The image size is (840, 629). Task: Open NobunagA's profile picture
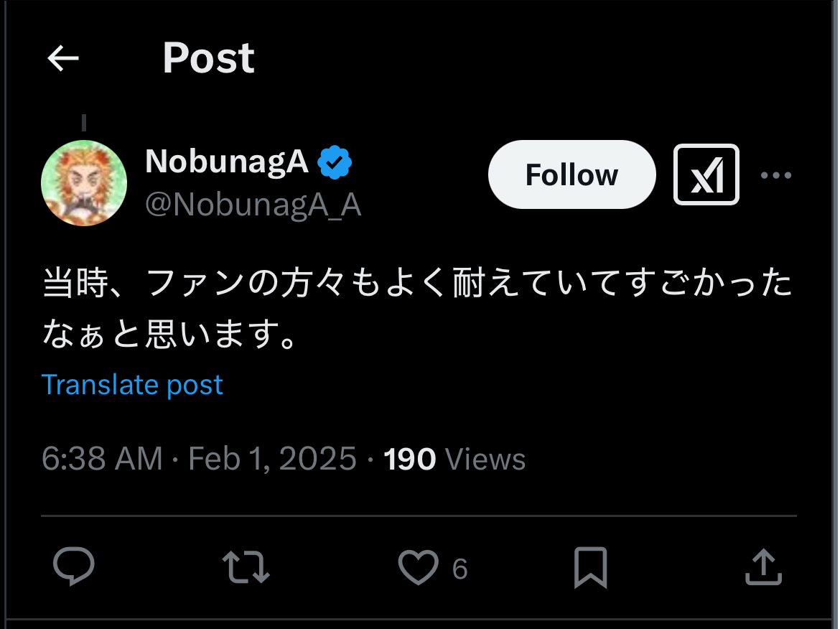84,183
